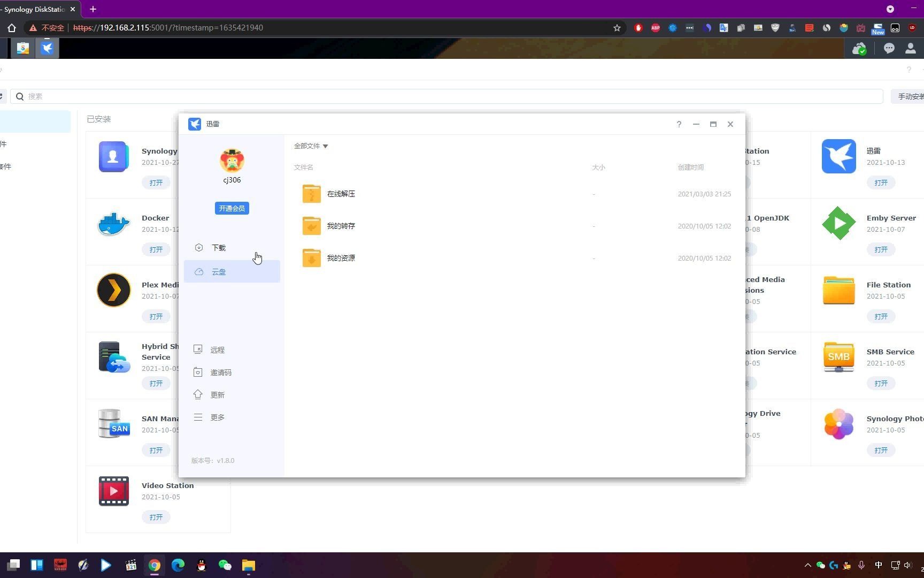Open the Xunlei window help question mark
Viewport: 924px width, 578px height.
[x=679, y=124]
